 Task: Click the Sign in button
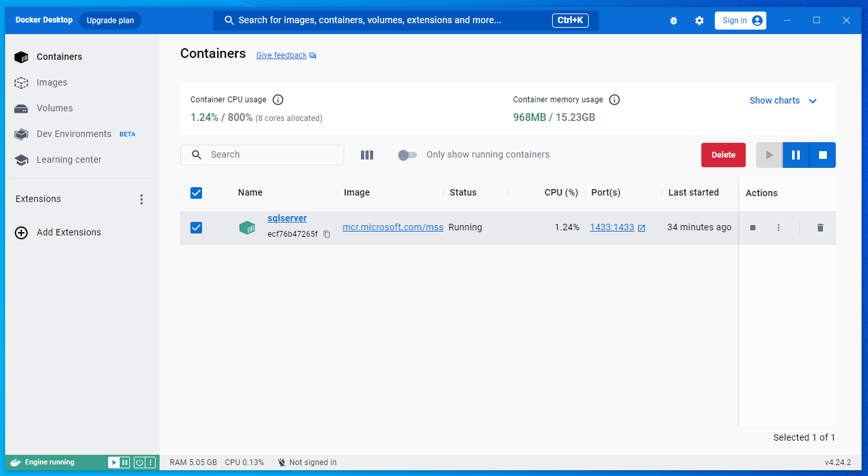pos(741,21)
